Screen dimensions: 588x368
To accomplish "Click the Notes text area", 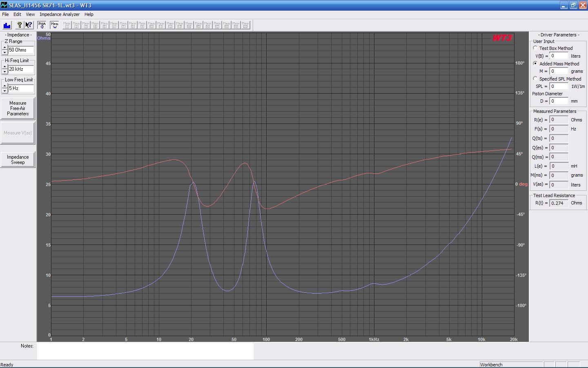I will pos(145,351).
